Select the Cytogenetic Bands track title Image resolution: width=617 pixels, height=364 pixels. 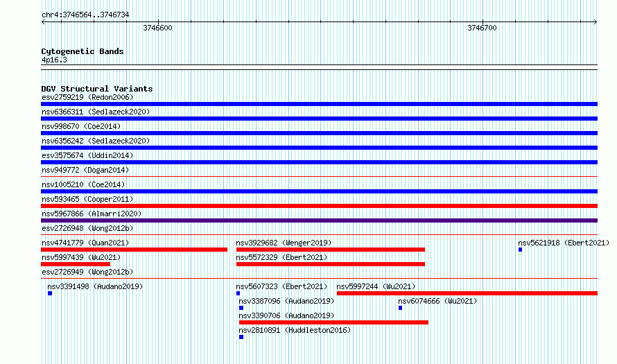tap(82, 51)
